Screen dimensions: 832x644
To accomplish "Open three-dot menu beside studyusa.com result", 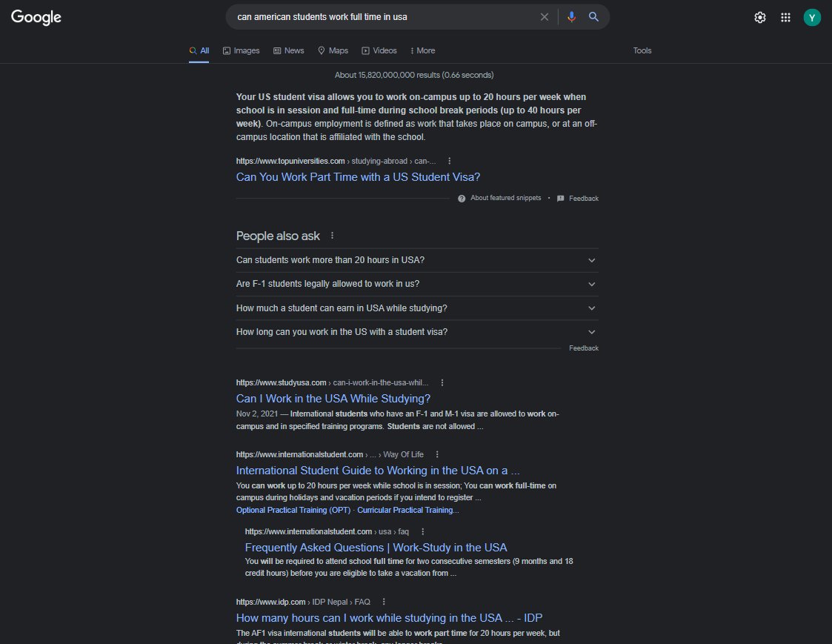I will 442,382.
